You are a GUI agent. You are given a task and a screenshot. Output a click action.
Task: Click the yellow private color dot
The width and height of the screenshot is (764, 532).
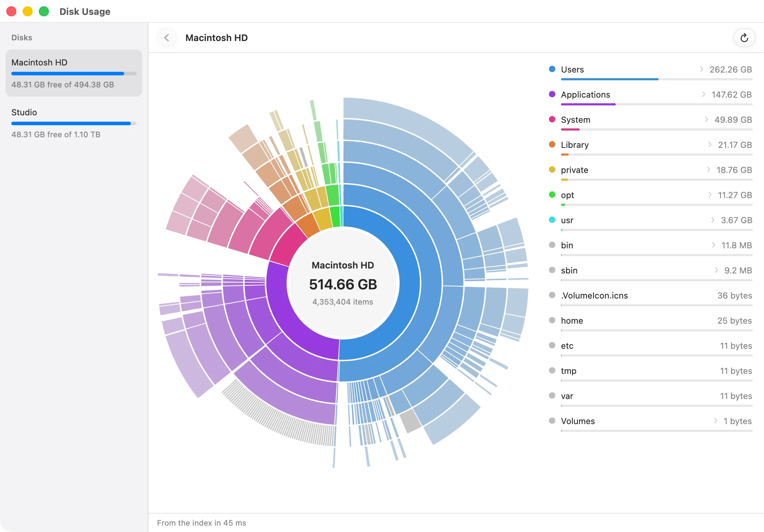tap(552, 169)
